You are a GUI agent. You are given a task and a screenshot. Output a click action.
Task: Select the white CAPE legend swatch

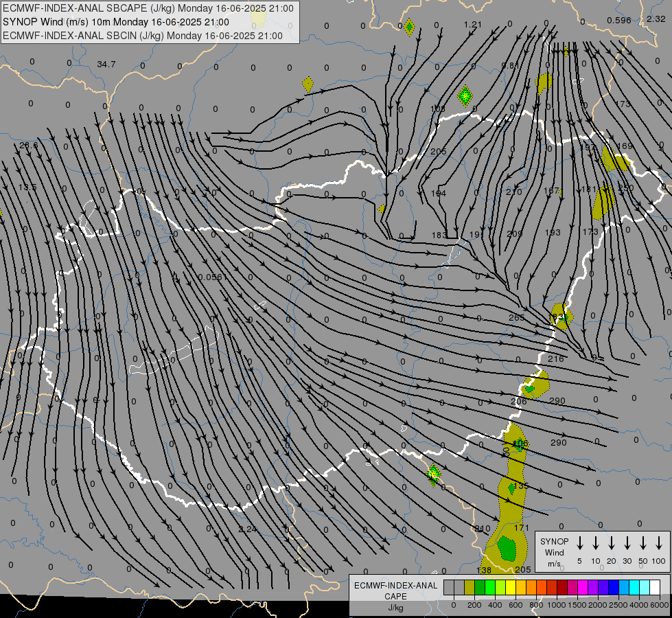(x=655, y=588)
